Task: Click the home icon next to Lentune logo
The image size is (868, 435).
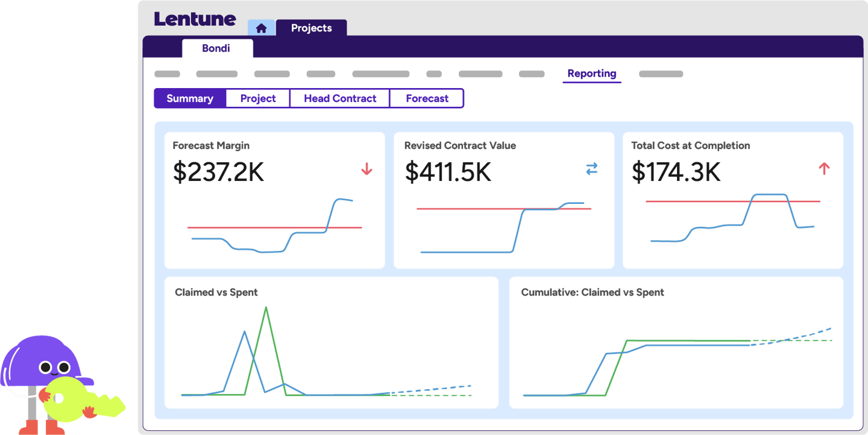Action: (261, 27)
